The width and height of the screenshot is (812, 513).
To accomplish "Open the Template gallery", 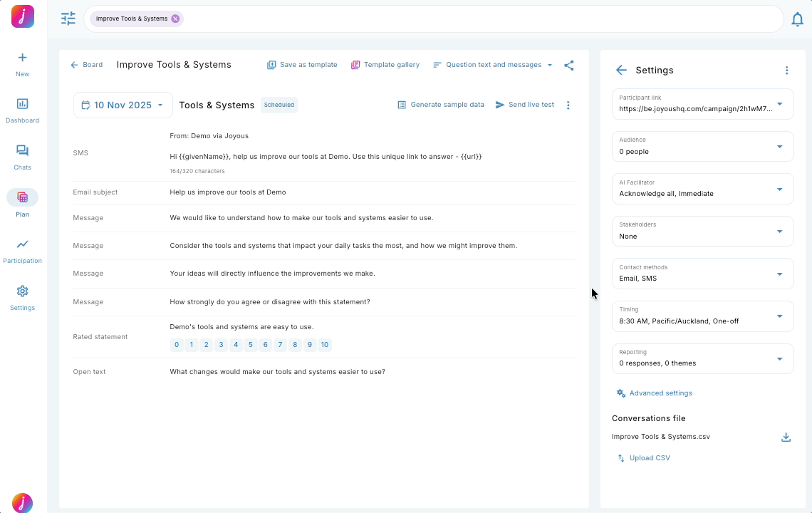I will pyautogui.click(x=385, y=65).
